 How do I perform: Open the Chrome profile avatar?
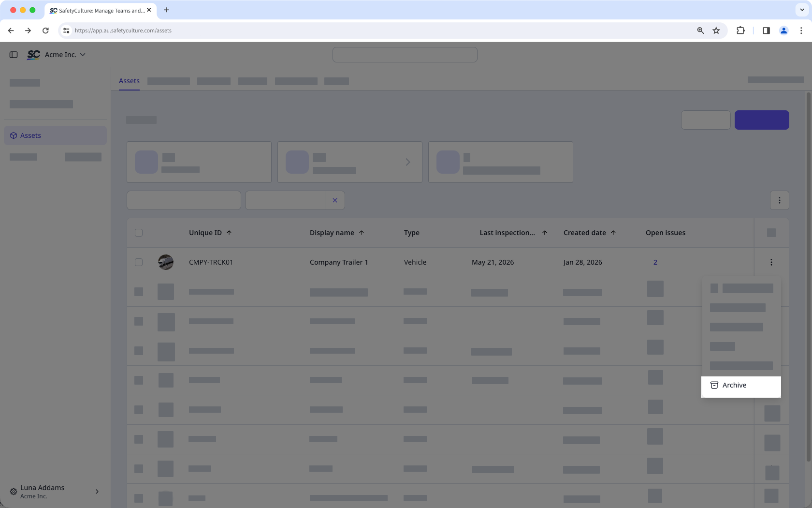pyautogui.click(x=784, y=30)
